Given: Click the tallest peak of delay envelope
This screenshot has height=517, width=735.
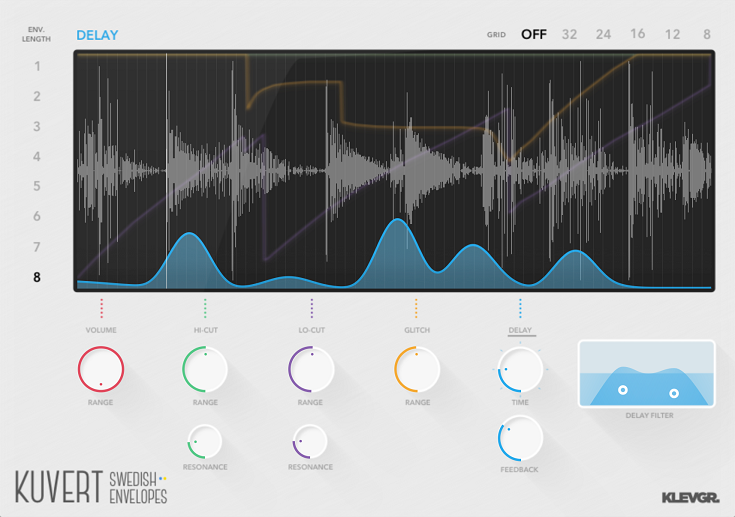Looking at the screenshot, I should tap(398, 219).
